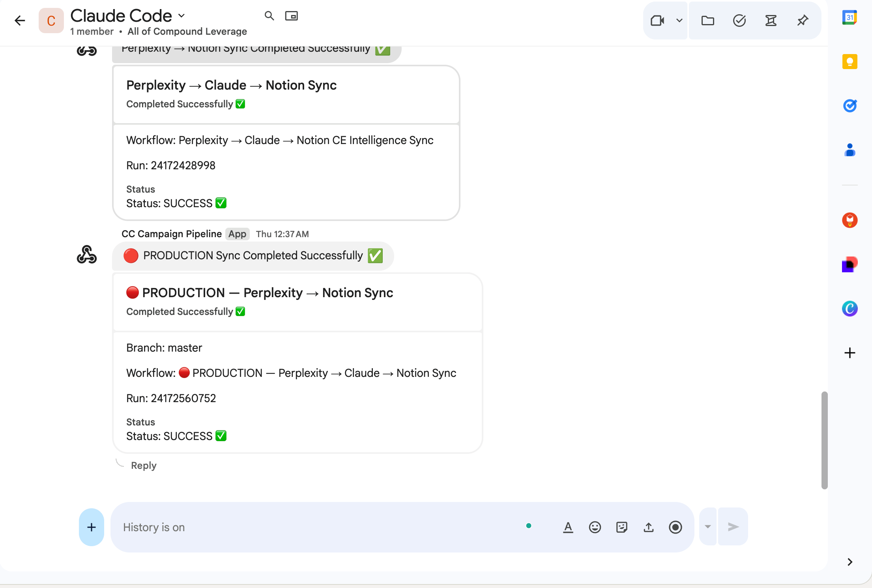Start a video meeting
Image resolution: width=872 pixels, height=588 pixels.
coord(657,21)
